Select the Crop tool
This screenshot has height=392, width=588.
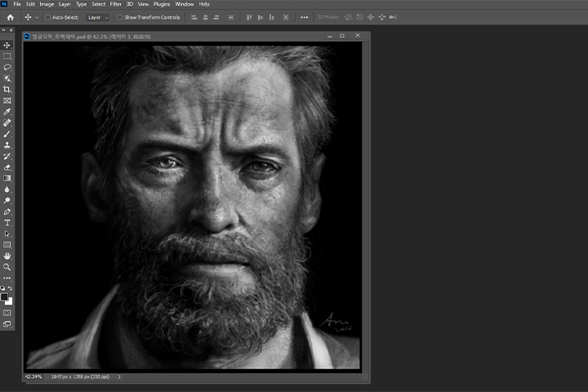click(7, 90)
